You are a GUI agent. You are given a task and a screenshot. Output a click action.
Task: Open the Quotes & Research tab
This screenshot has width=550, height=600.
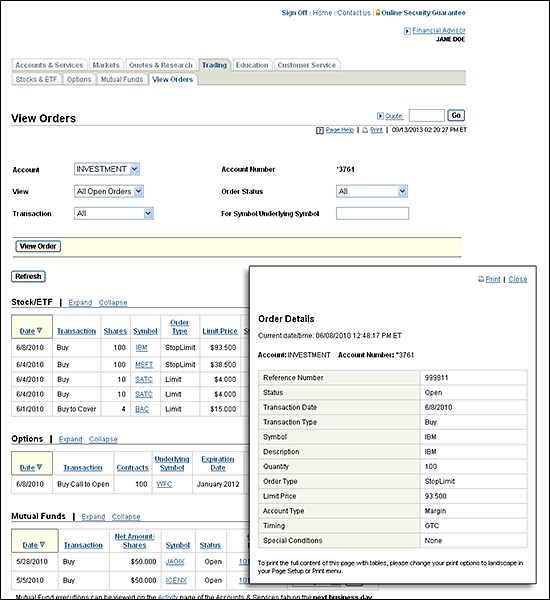tap(161, 65)
